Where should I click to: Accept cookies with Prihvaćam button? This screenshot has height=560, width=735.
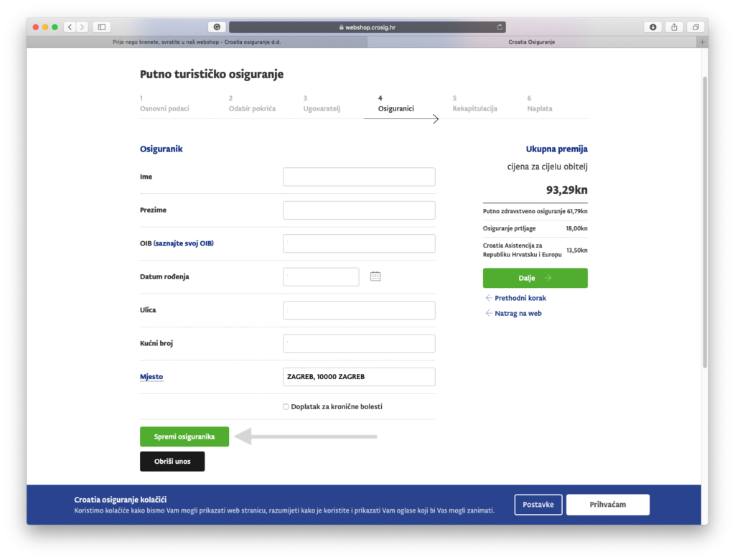click(x=607, y=505)
